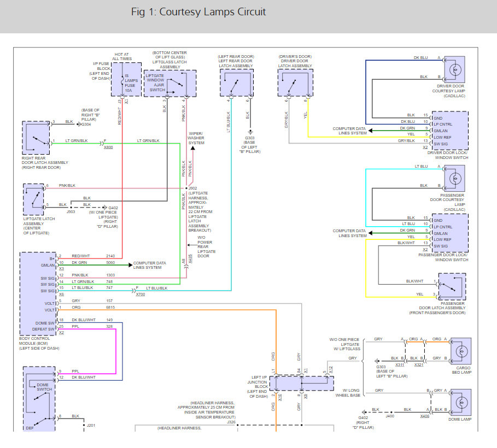Click the Dome Switch component box
497x448 pixels.
pyautogui.click(x=39, y=399)
